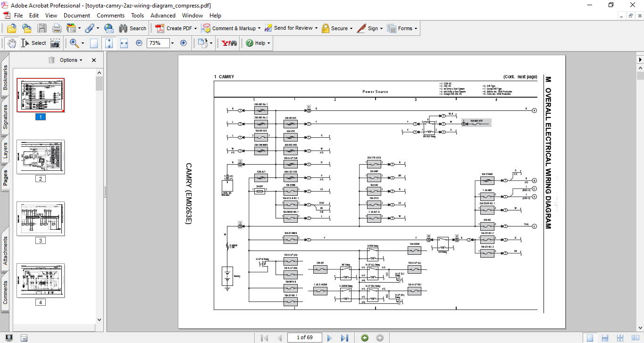The image size is (644, 343).
Task: Click the Fit Width icon
Action: [124, 43]
